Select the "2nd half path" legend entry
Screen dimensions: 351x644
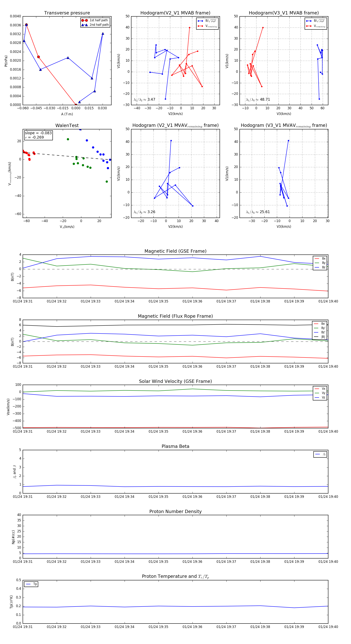click(x=95, y=25)
